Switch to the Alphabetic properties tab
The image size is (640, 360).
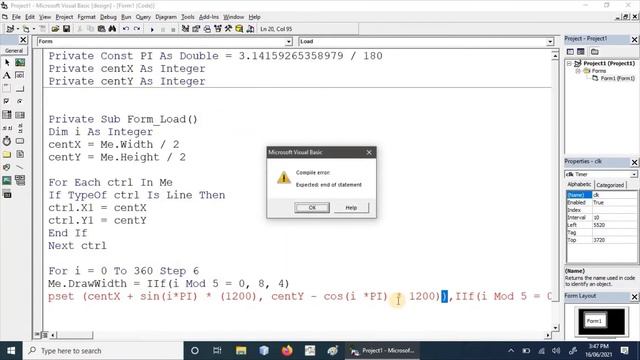pos(579,184)
